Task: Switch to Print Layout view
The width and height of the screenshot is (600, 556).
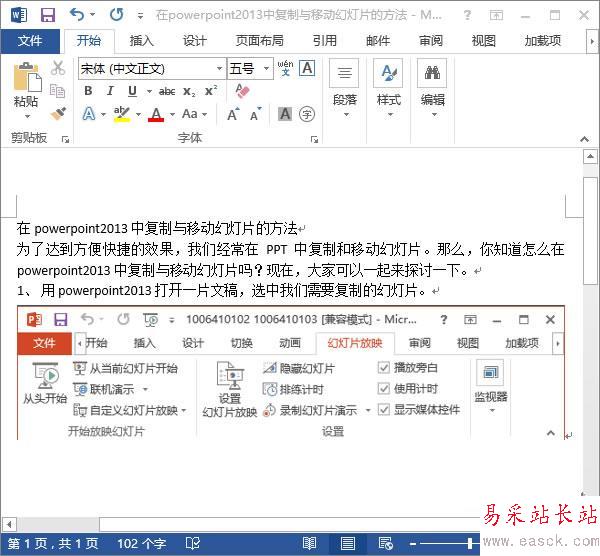Action: coord(347,543)
